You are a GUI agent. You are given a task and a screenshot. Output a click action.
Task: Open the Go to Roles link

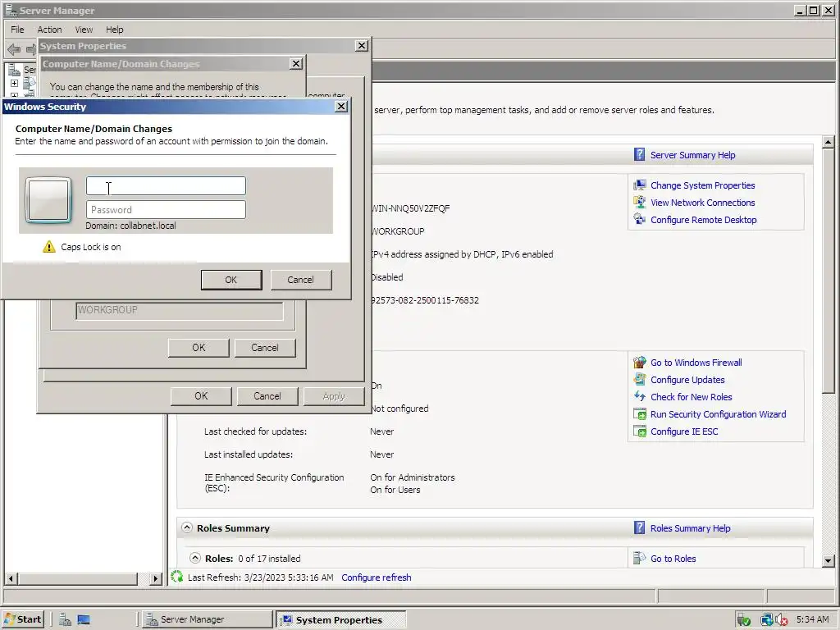pos(673,559)
